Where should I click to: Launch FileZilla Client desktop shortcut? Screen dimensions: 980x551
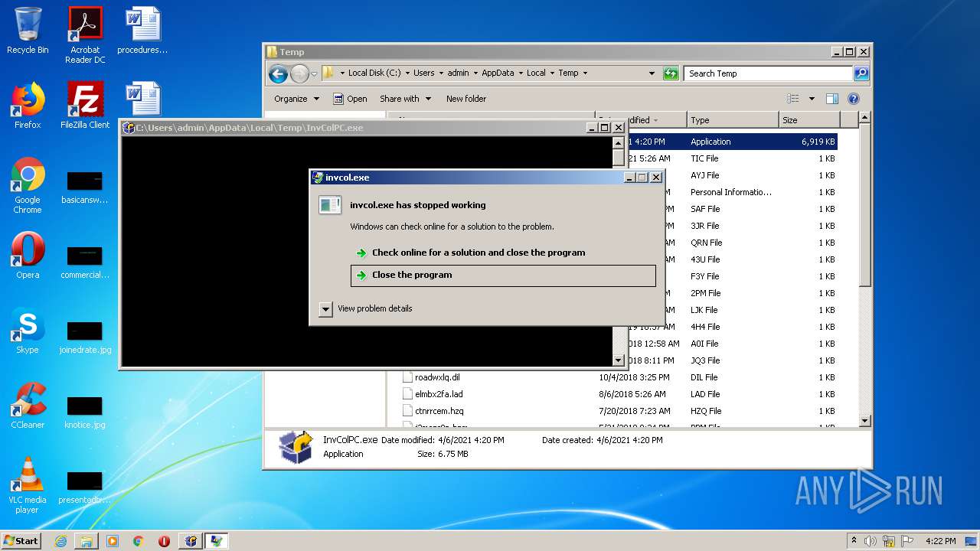point(85,105)
